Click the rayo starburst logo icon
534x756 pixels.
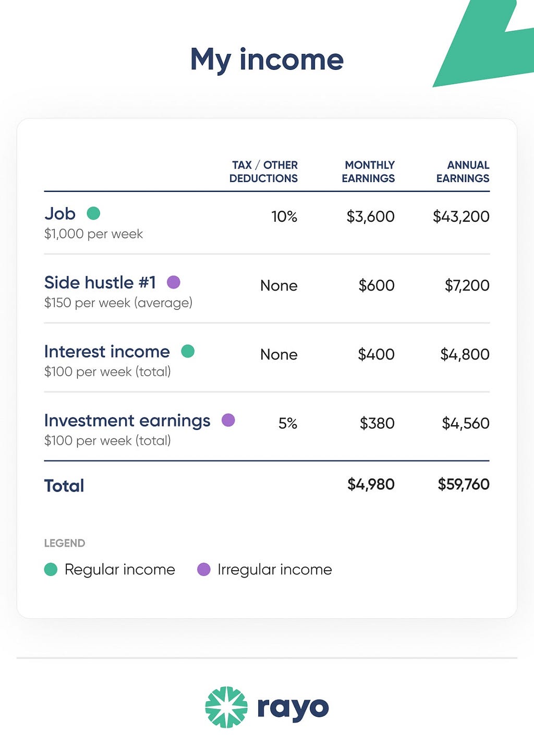(226, 707)
